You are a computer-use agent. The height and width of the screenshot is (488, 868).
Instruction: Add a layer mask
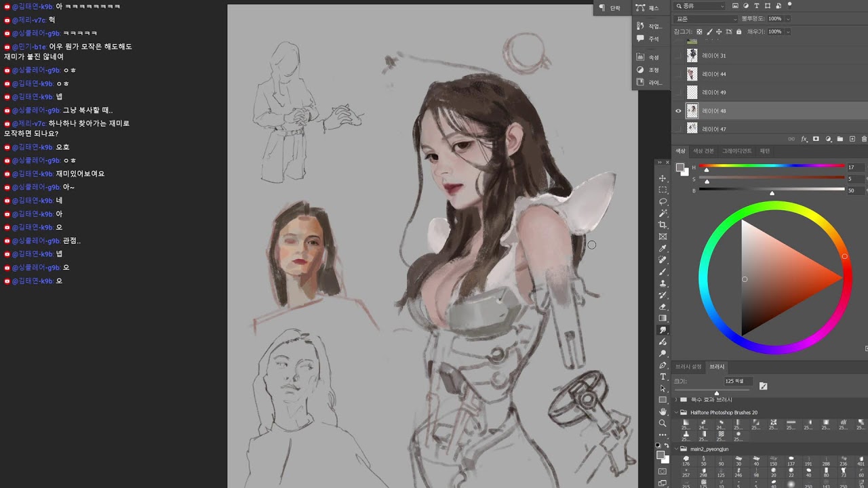pyautogui.click(x=816, y=139)
